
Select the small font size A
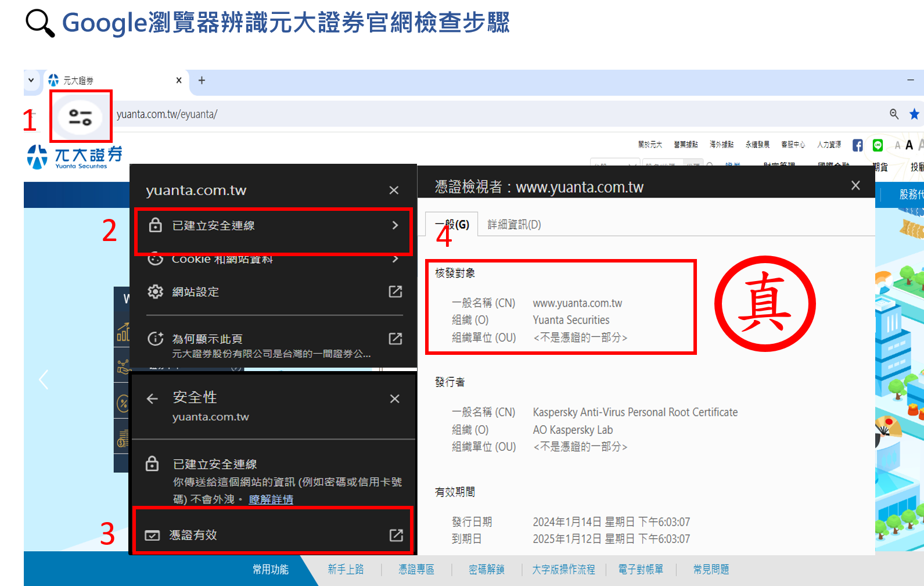897,146
